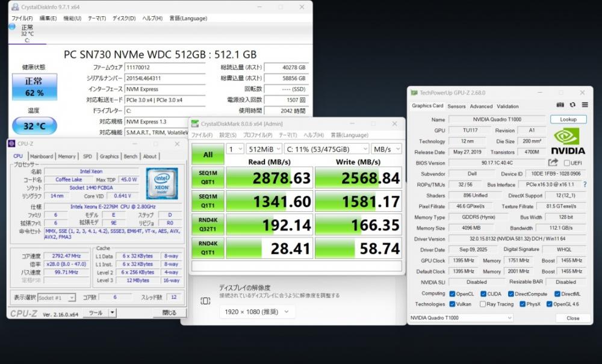Image resolution: width=602 pixels, height=364 pixels.
Task: Click the blue 正常 62% health status indicator
Action: pos(34,87)
